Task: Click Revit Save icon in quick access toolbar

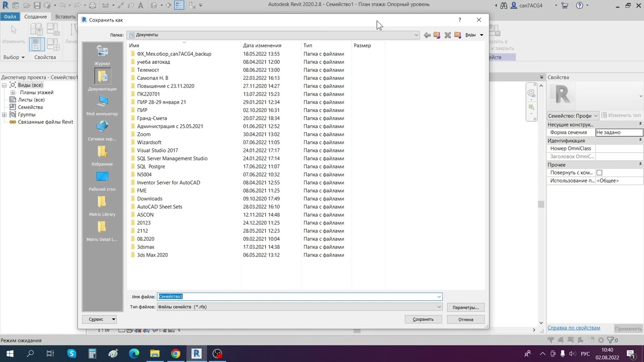Action: (x=37, y=6)
